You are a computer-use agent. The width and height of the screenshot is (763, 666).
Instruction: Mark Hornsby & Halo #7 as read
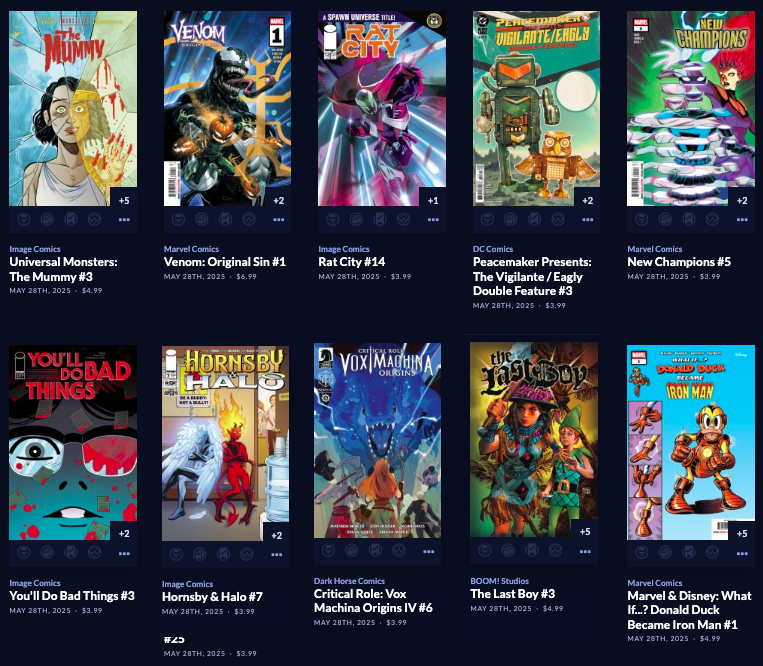(x=223, y=554)
